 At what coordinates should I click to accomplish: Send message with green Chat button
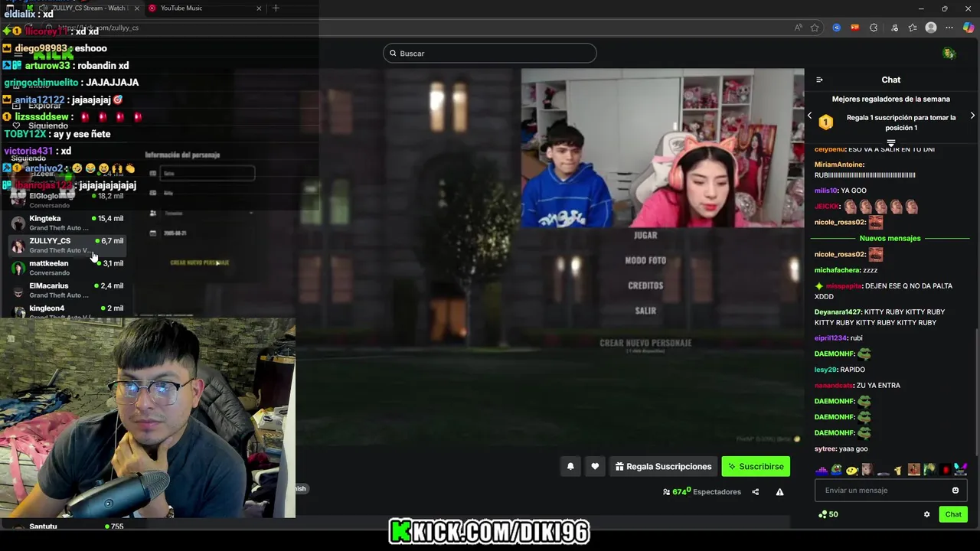(x=953, y=514)
